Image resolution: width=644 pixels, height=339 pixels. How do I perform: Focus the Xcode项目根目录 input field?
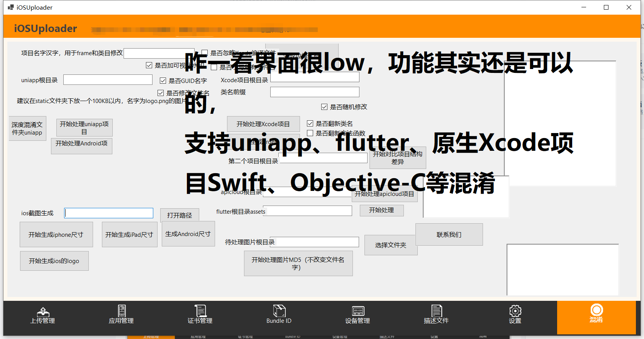(315, 77)
